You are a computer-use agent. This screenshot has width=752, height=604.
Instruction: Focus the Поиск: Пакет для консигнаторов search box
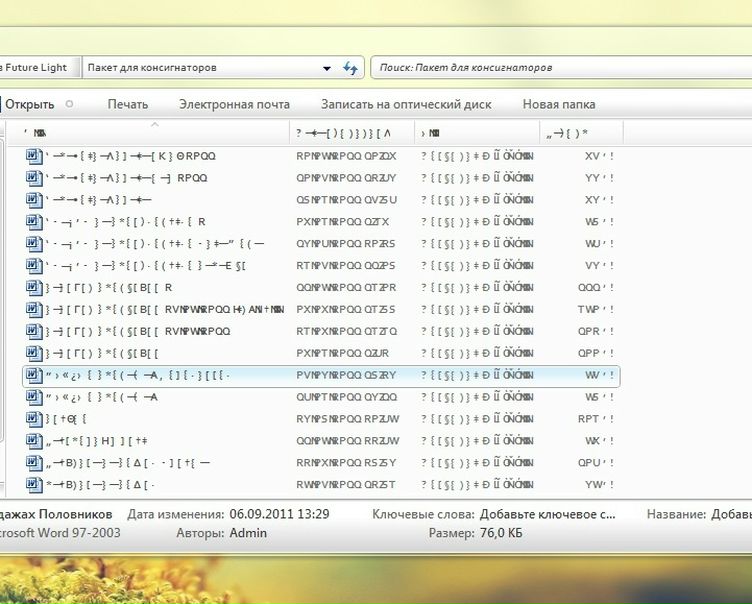pyautogui.click(x=560, y=68)
